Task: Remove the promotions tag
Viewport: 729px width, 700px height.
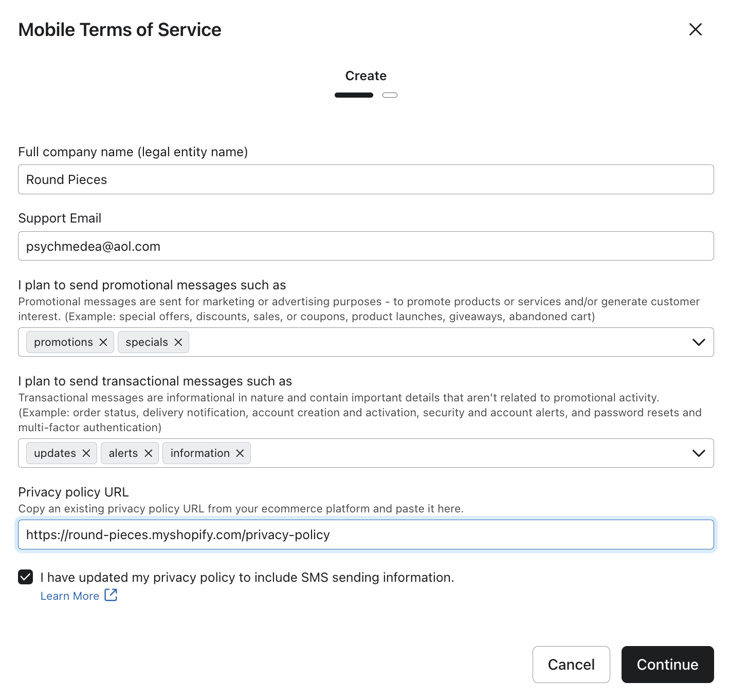Action: [x=103, y=342]
